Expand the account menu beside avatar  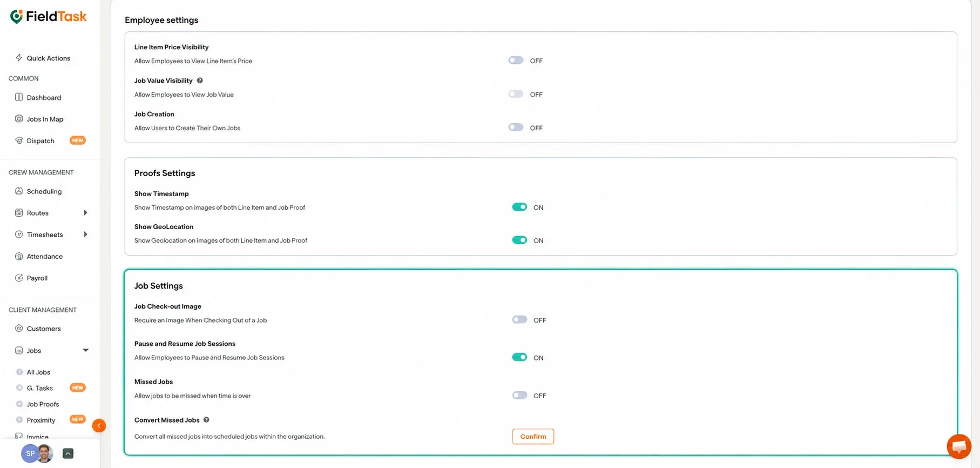tap(68, 453)
